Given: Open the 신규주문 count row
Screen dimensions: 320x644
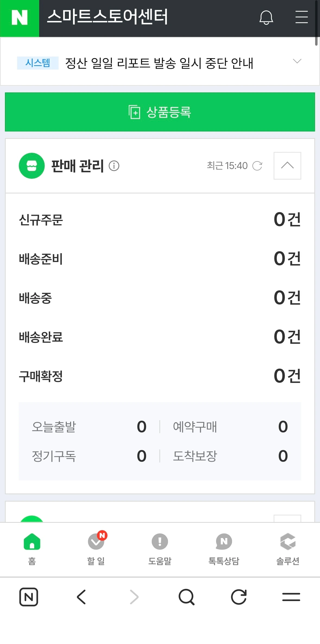Looking at the screenshot, I should pos(160,220).
